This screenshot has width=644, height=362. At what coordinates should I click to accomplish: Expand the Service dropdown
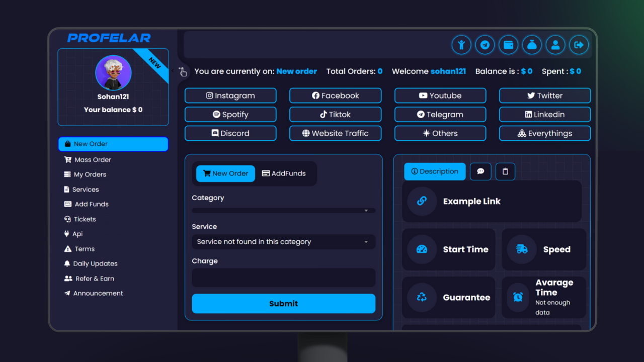click(283, 242)
